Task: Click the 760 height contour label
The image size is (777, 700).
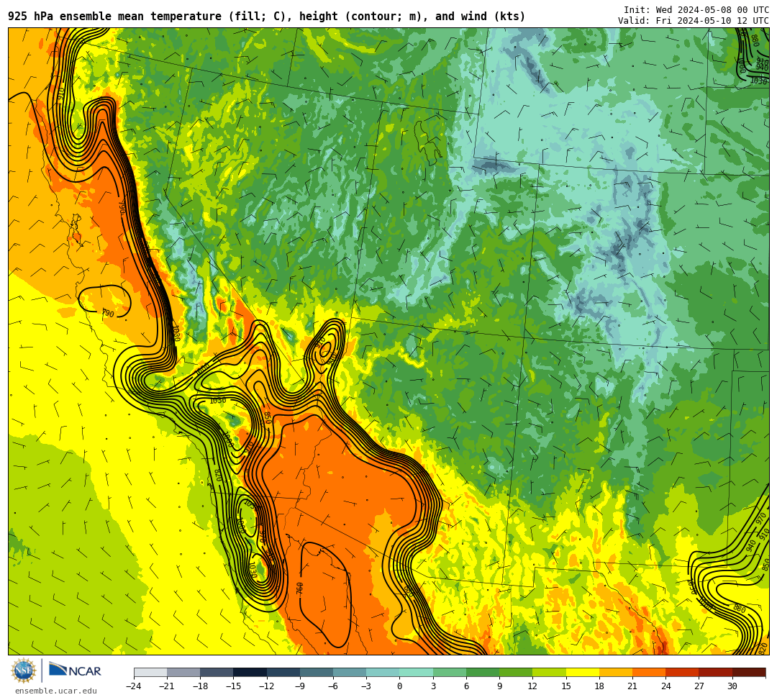Action: 299,588
